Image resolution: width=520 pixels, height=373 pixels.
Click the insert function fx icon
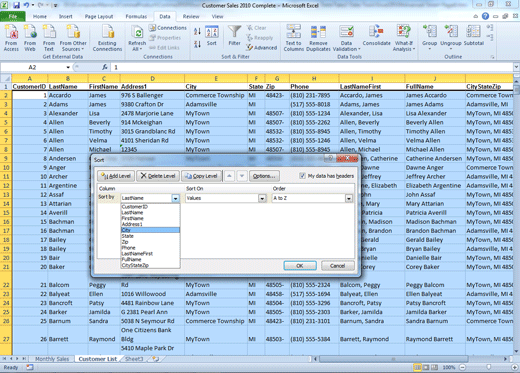coord(105,67)
